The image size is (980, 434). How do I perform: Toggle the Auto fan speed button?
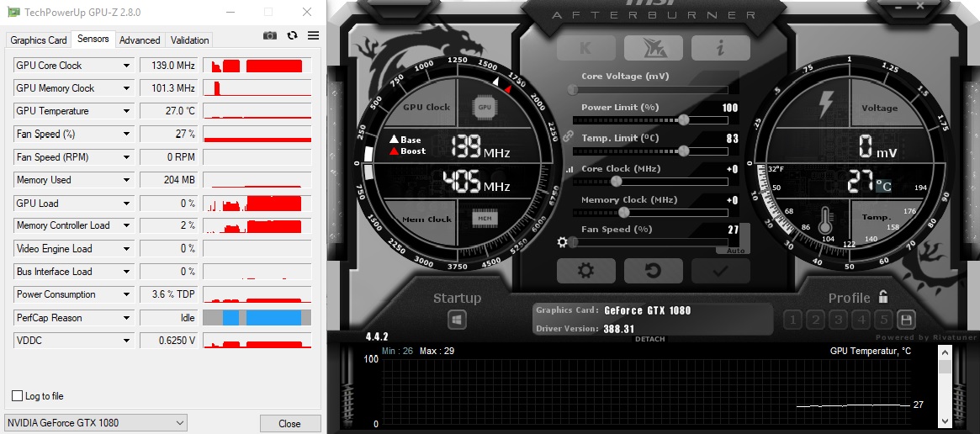point(735,250)
